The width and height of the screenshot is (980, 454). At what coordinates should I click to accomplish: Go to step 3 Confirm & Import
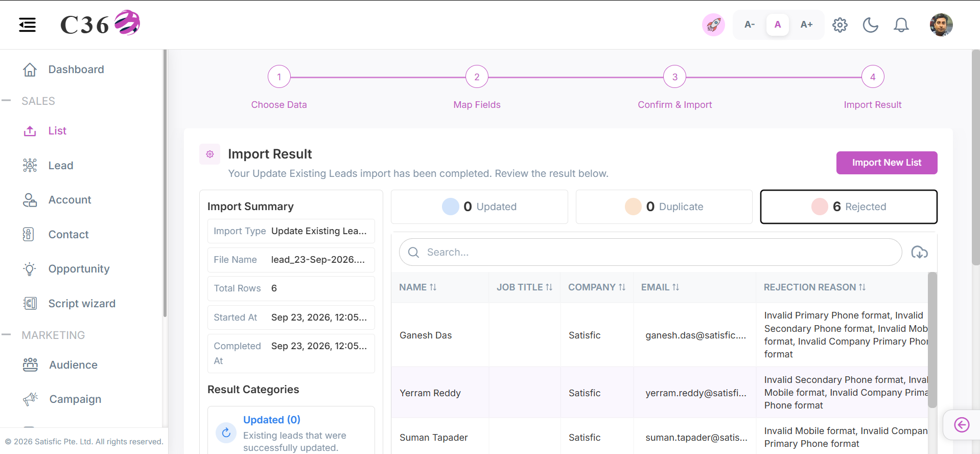[675, 77]
